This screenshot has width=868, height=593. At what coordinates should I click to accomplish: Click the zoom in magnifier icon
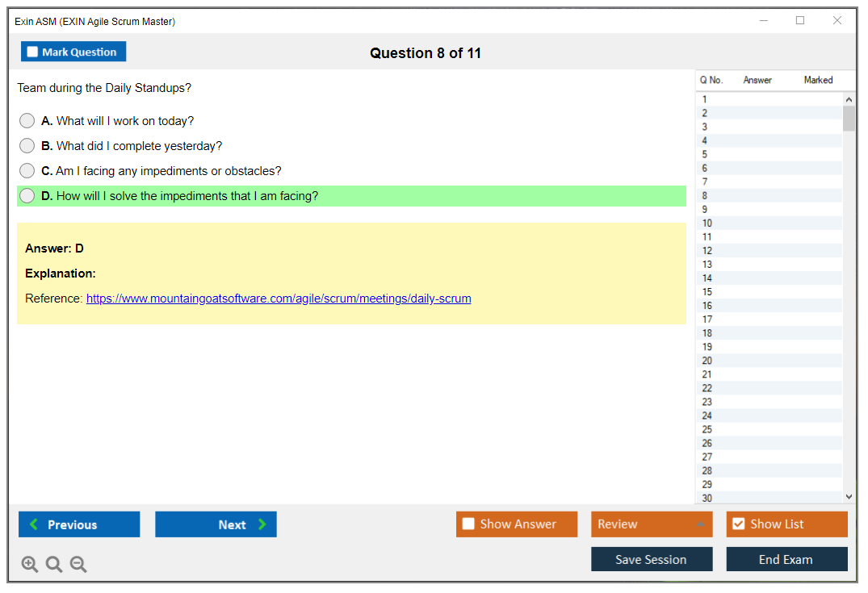[30, 565]
